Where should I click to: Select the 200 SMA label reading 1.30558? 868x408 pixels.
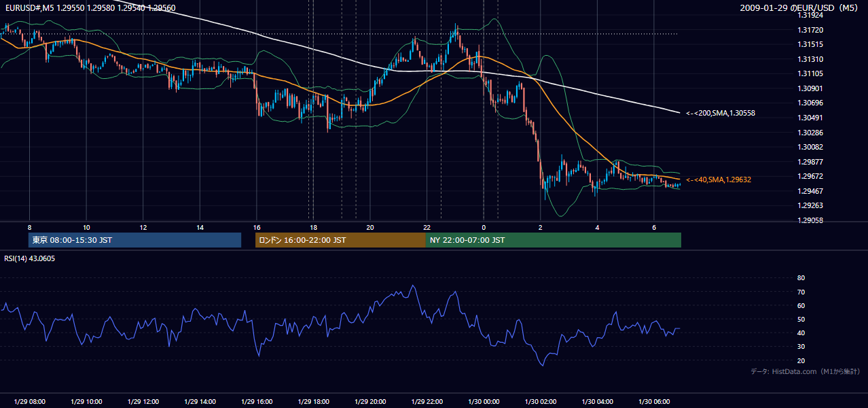click(x=720, y=112)
